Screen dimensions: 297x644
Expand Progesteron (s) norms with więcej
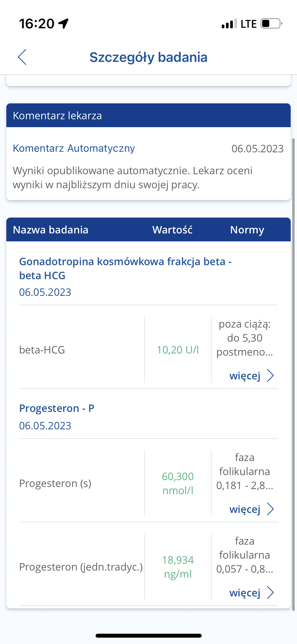click(245, 509)
